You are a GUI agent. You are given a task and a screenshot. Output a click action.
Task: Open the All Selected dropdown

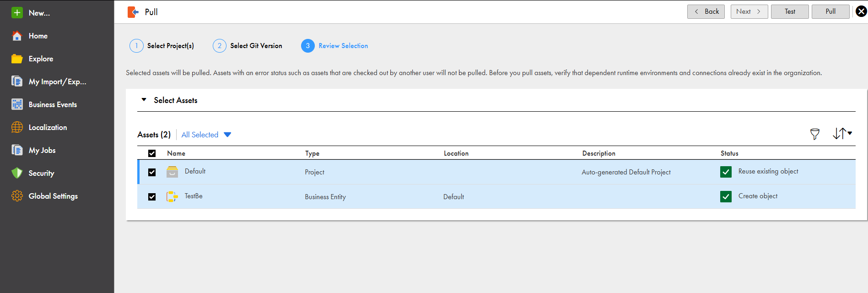[206, 135]
